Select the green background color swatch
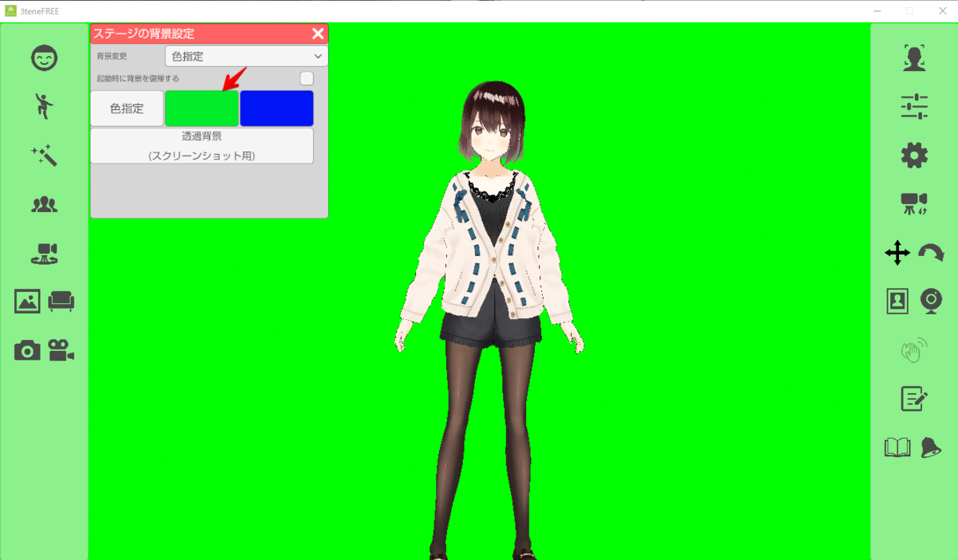Screen dimensions: 958x560 (x=201, y=108)
